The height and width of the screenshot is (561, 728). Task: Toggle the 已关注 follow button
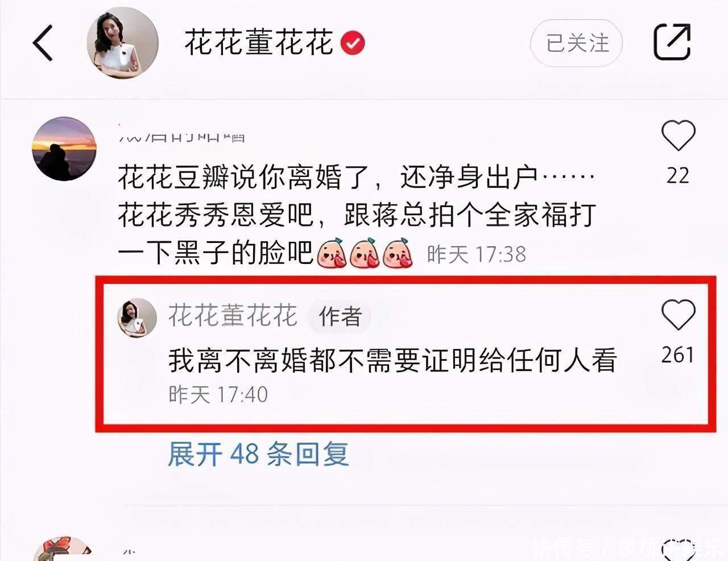pos(576,43)
